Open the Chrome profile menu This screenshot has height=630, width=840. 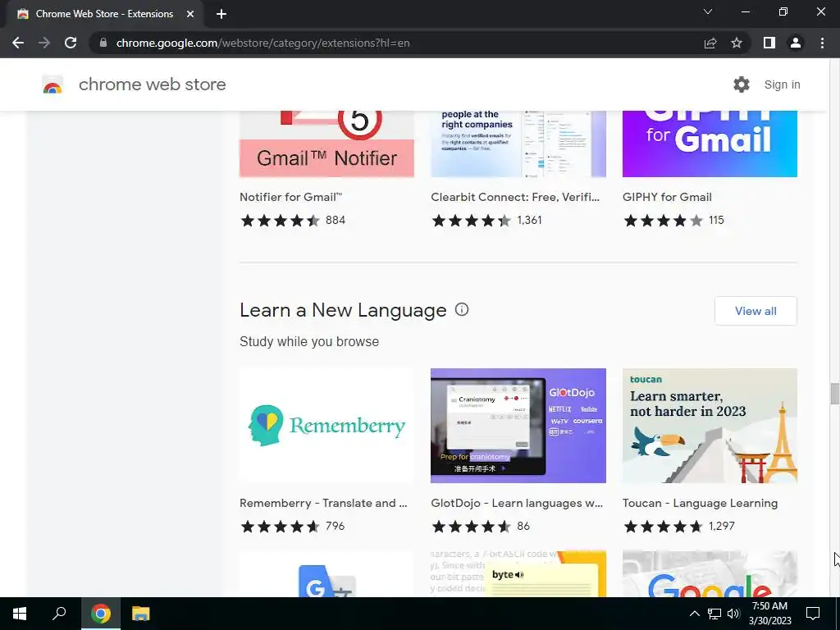click(x=796, y=43)
